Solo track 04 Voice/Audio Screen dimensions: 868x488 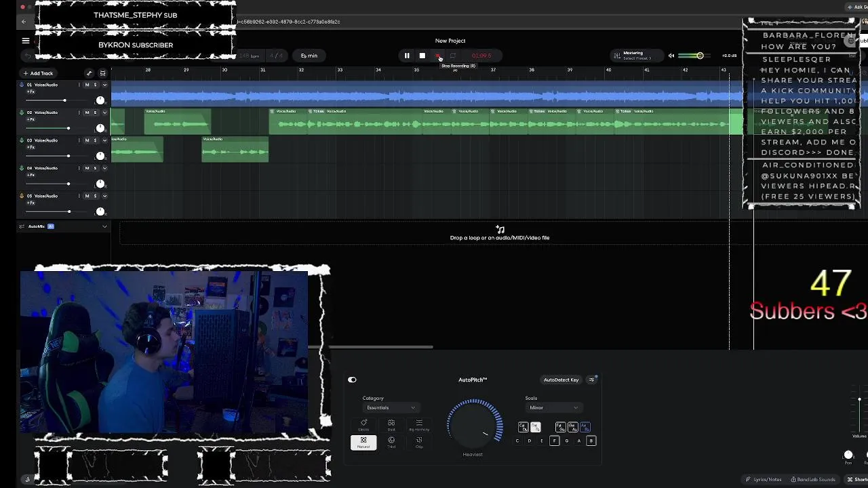click(95, 168)
